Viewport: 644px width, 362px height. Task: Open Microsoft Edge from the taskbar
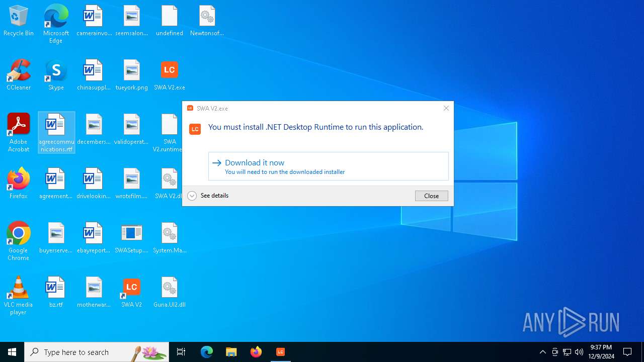coord(207,352)
